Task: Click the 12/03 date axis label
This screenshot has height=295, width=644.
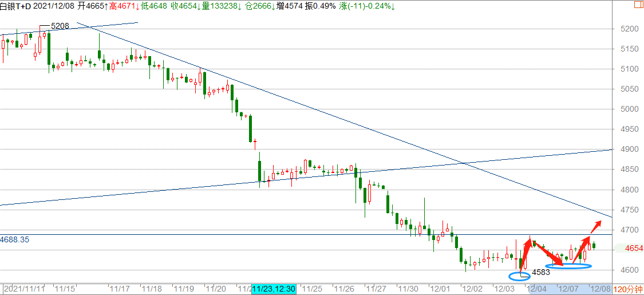Action: pos(505,289)
